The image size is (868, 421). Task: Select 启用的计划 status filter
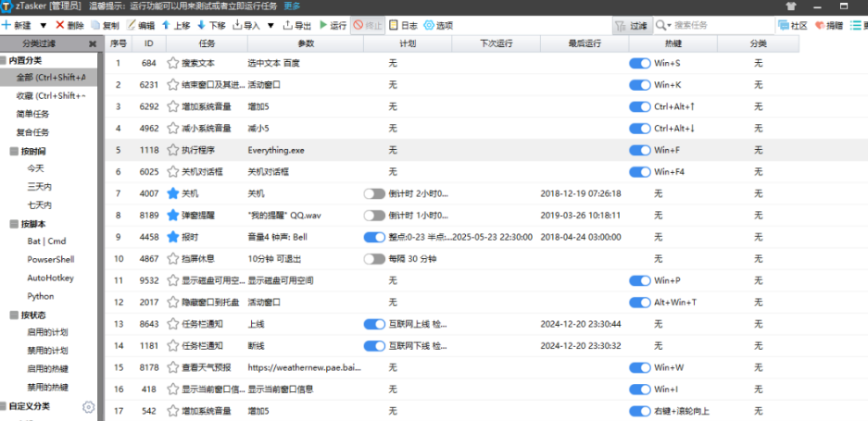pos(47,332)
